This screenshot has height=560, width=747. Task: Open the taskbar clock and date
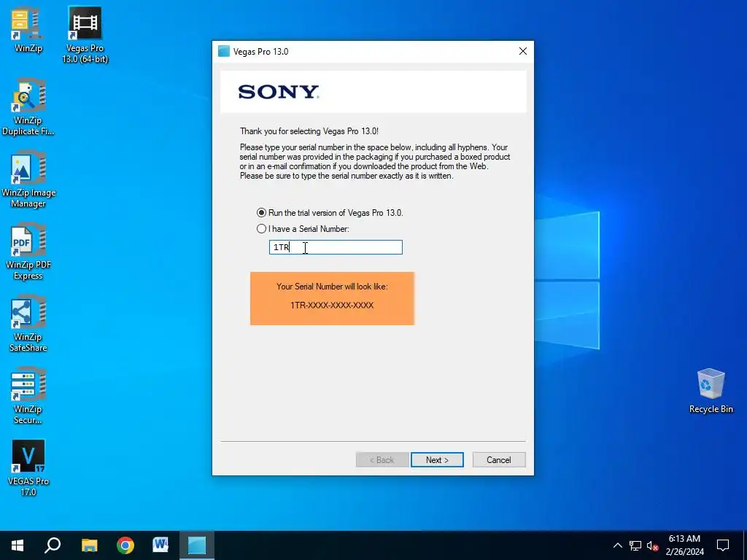[684, 545]
